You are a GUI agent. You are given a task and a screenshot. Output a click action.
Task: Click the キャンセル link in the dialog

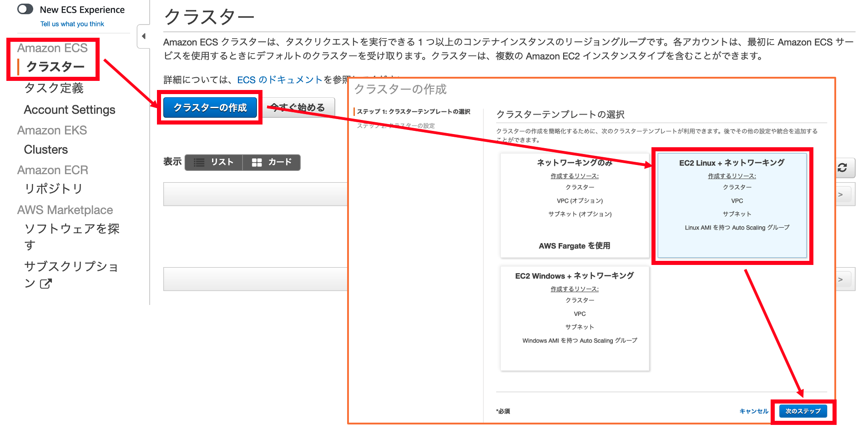[754, 411]
